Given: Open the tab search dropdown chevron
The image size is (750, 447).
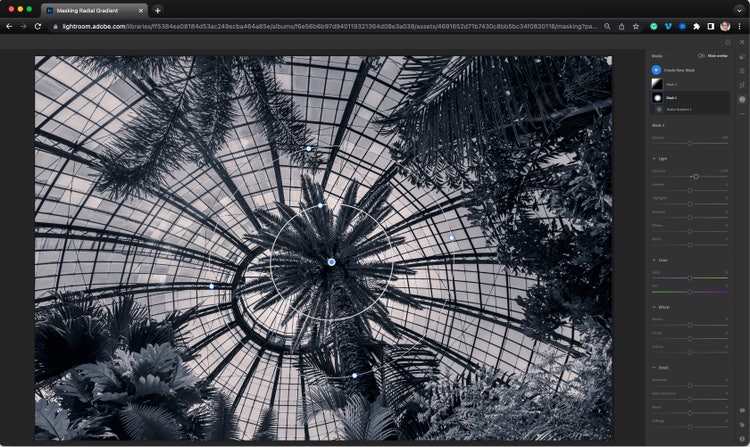Looking at the screenshot, I should (739, 10).
